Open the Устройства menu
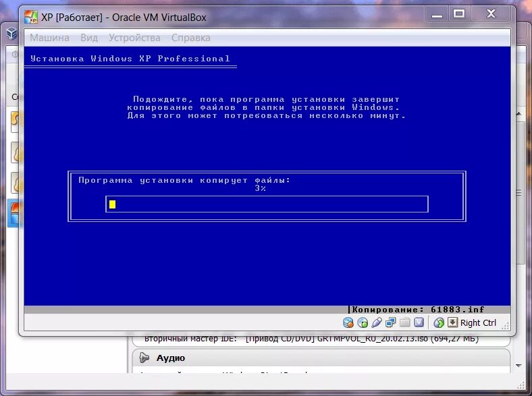 point(134,38)
